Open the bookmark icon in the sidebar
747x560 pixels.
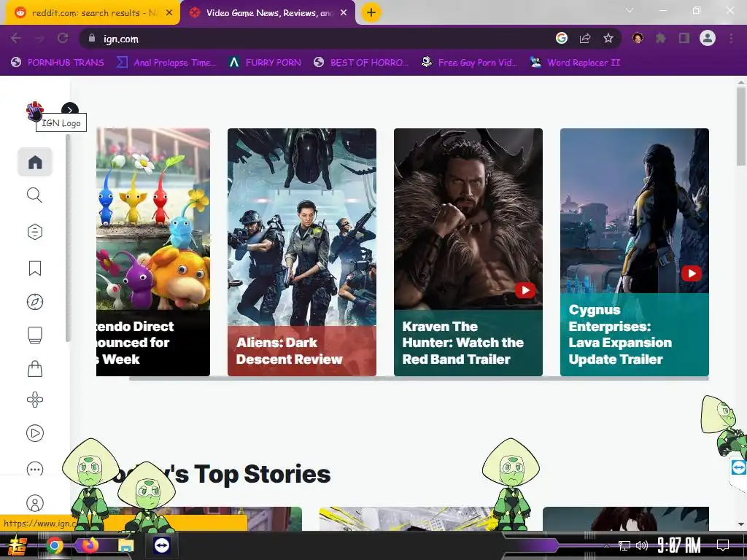(x=35, y=268)
